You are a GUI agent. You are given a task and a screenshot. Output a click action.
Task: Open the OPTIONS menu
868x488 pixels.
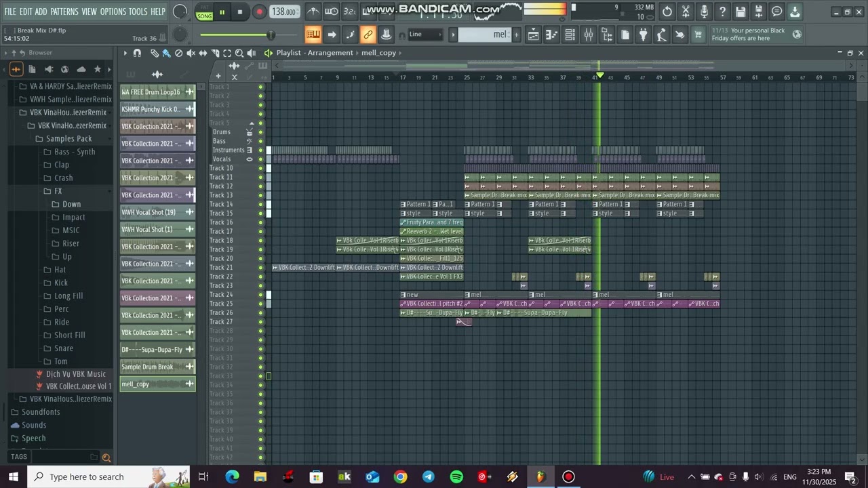[x=113, y=12]
